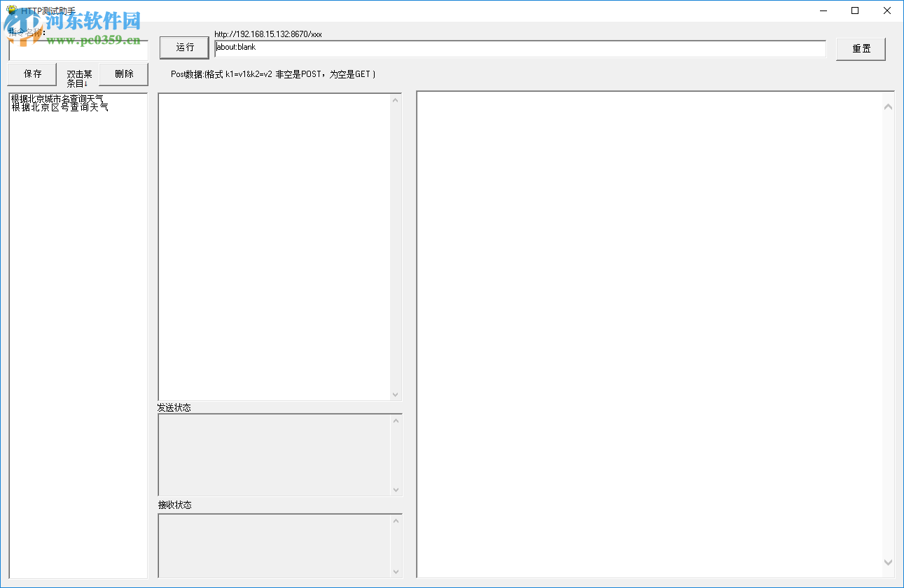The image size is (904, 588).
Task: Click into the URL field containing about:blank
Action: 520,48
